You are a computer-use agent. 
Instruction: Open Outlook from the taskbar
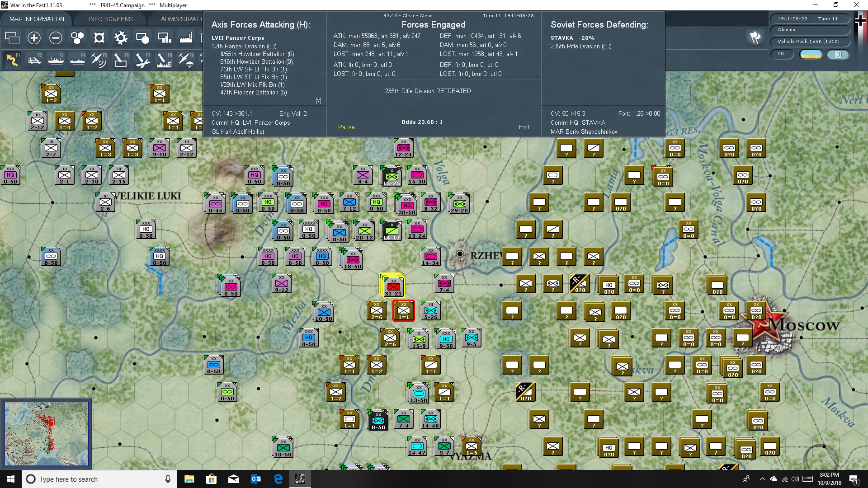coord(256,479)
